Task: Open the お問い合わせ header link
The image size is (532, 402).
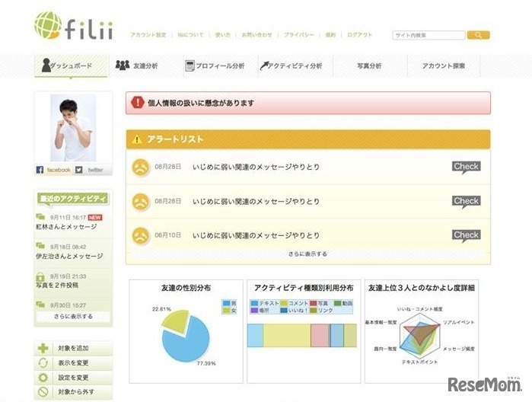Action: (x=256, y=34)
